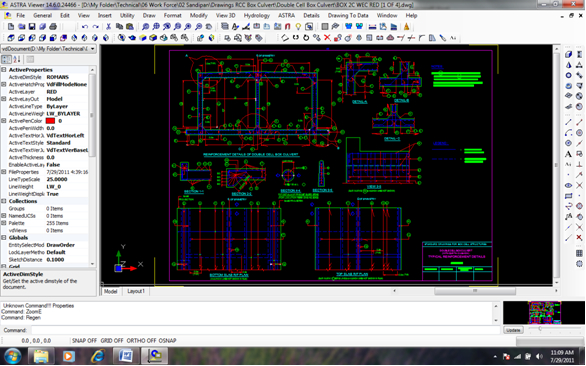
Task: Click the red X erase icon in modify toolbar
Action: pos(327,37)
